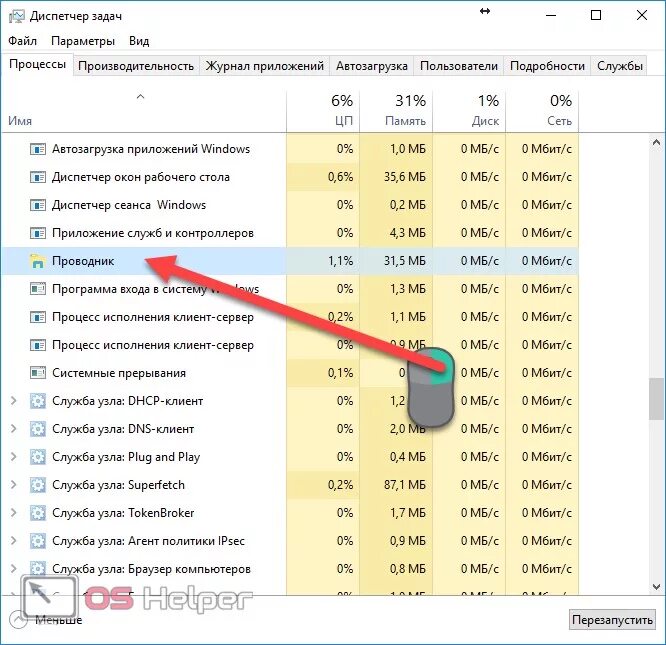Select Диспетчер окон рабочего стола row
This screenshot has width=666, height=645.
(290, 177)
